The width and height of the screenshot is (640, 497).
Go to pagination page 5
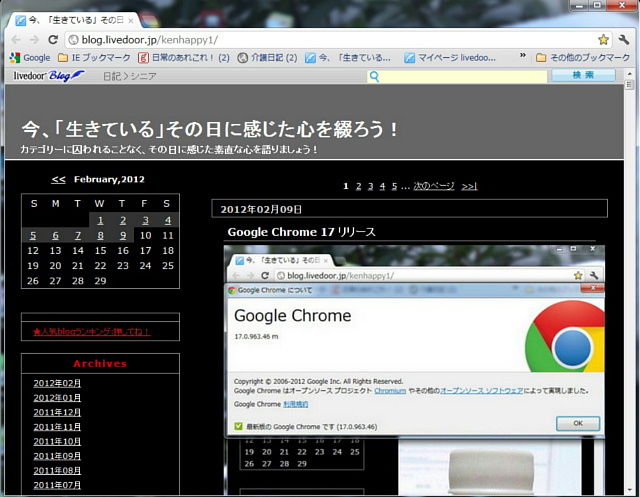tap(394, 186)
